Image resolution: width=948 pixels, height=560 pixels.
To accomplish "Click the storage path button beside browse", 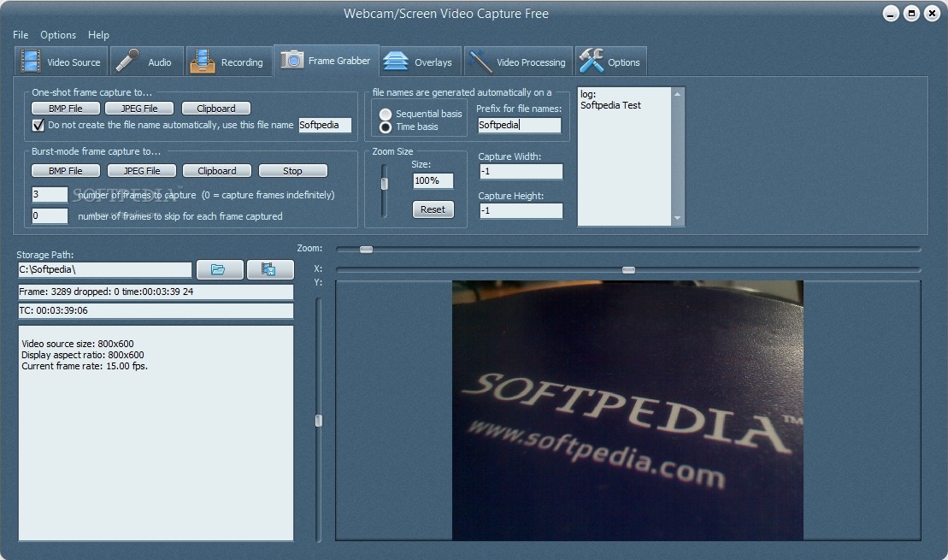I will tap(269, 269).
